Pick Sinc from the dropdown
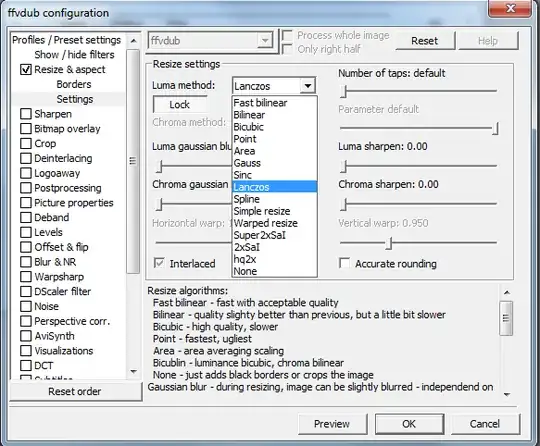The height and width of the screenshot is (446, 540). pos(274,175)
